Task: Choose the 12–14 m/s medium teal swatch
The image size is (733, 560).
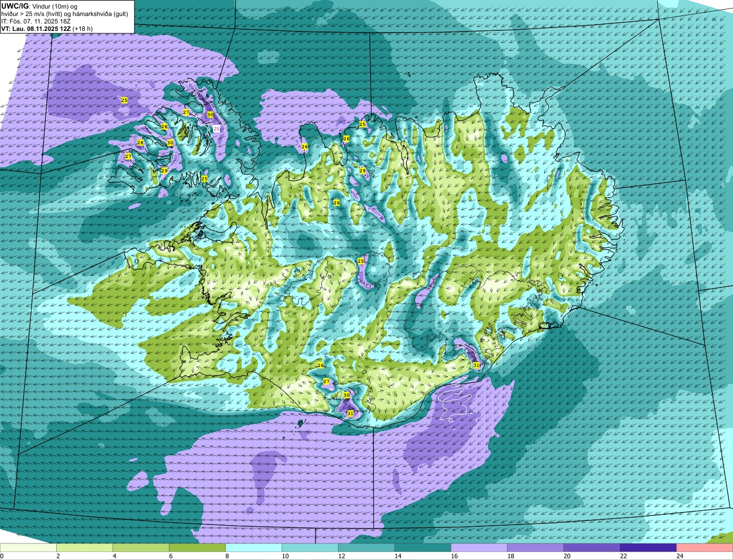Action: click(x=366, y=548)
